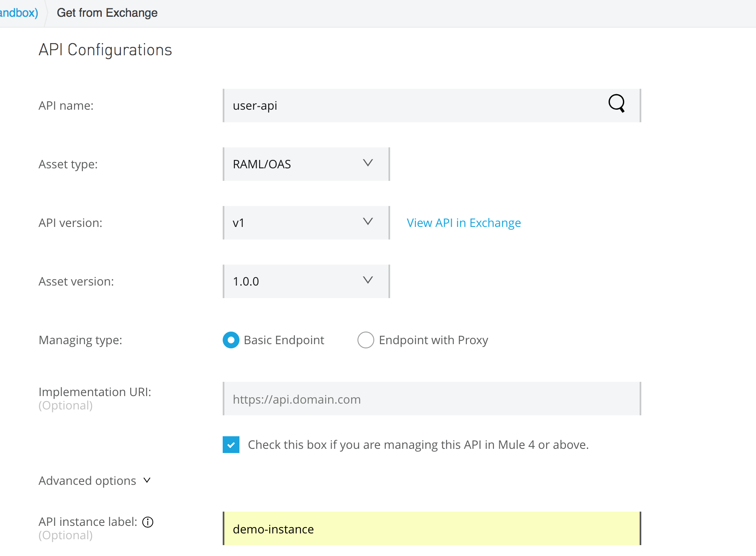Click the Mule 4 checkbox label text

click(x=418, y=445)
